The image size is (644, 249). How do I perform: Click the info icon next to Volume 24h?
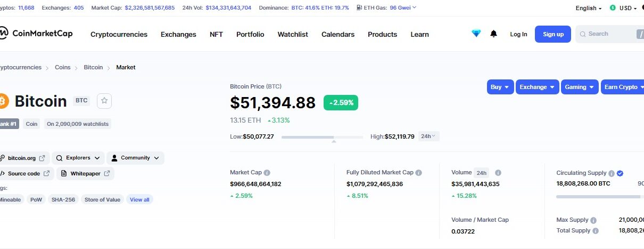click(x=498, y=173)
